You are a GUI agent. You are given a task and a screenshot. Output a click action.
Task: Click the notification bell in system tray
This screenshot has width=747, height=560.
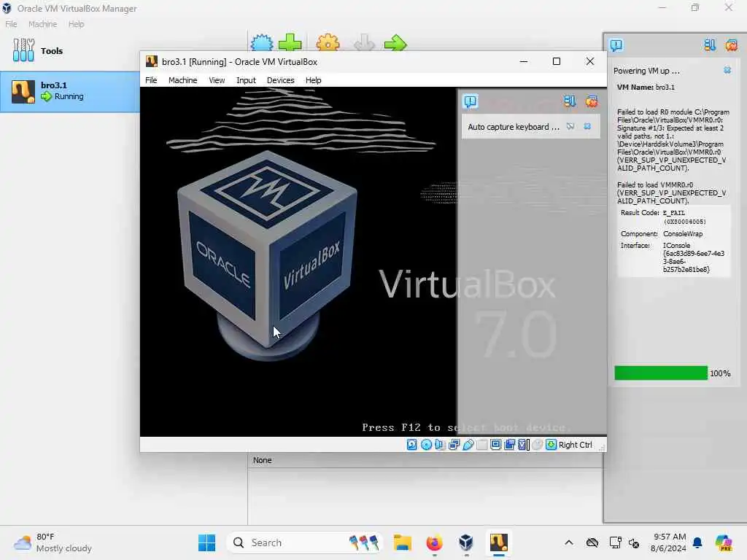pyautogui.click(x=697, y=542)
